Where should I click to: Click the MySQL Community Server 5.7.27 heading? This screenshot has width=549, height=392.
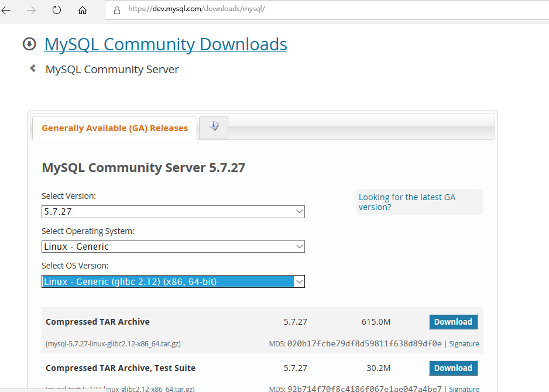coord(143,168)
